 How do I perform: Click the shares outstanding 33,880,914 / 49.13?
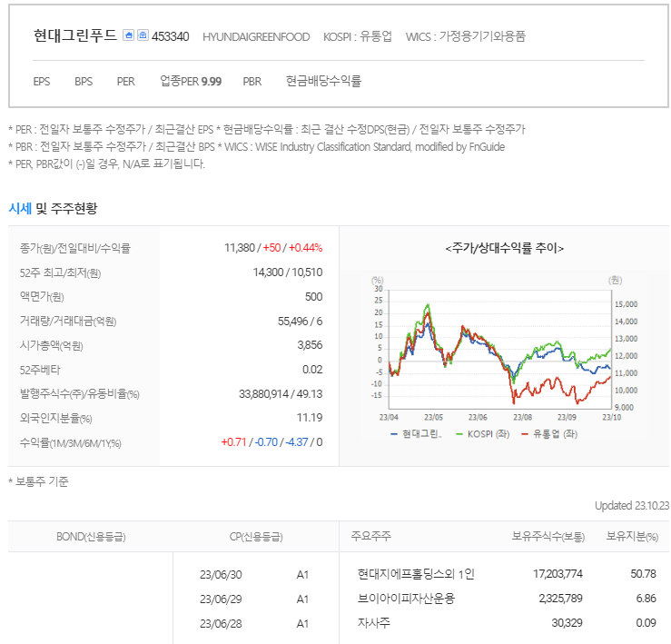[281, 394]
